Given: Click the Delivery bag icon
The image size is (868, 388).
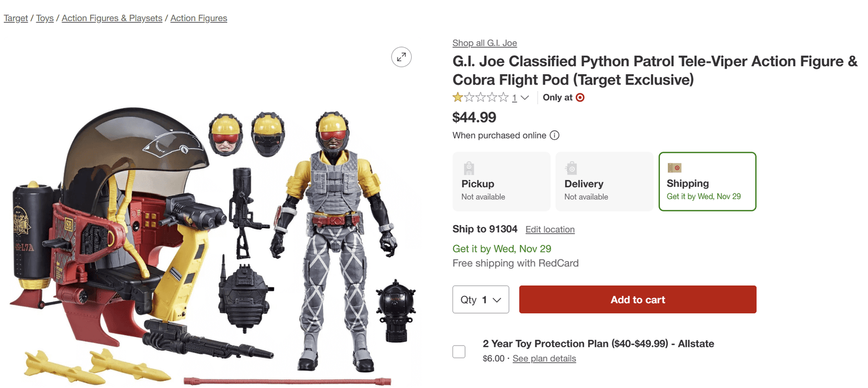Looking at the screenshot, I should pyautogui.click(x=571, y=168).
